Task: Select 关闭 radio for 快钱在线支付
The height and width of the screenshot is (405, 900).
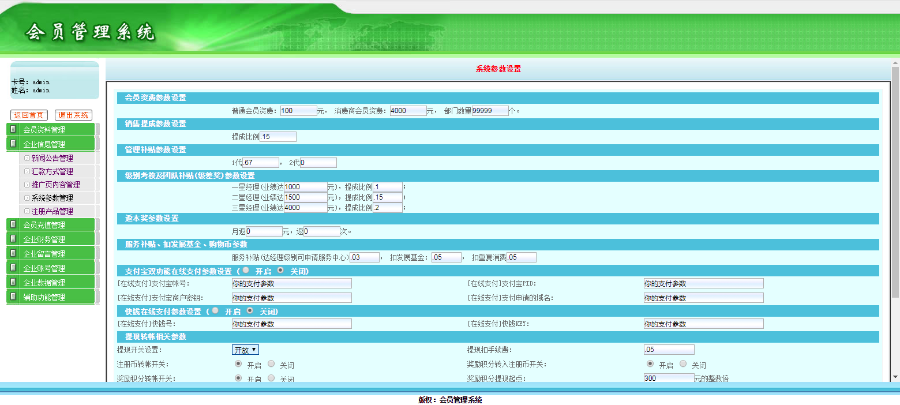Action: coord(250,310)
